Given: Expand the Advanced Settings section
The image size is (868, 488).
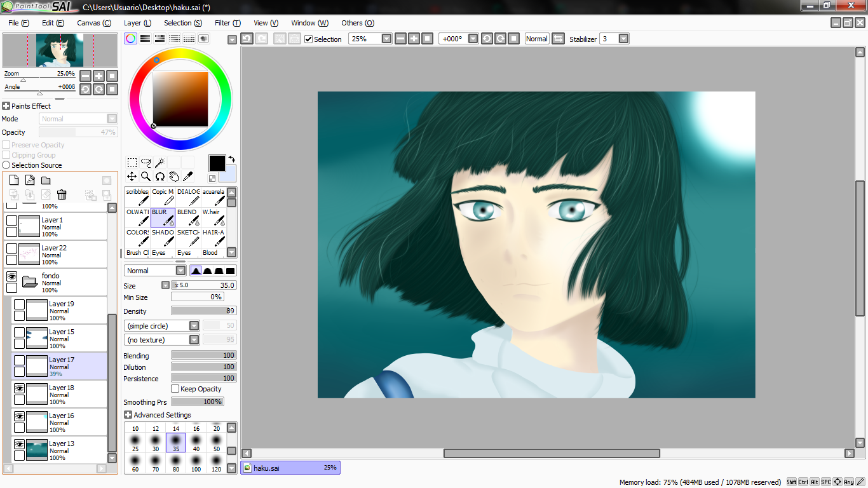Looking at the screenshot, I should 158,415.
